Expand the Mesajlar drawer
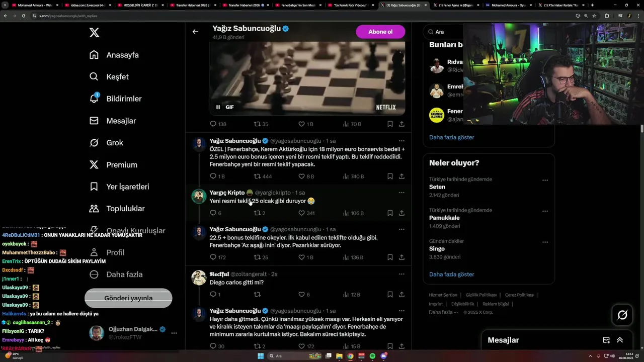Screen dimensions: 644x362 tap(620, 340)
